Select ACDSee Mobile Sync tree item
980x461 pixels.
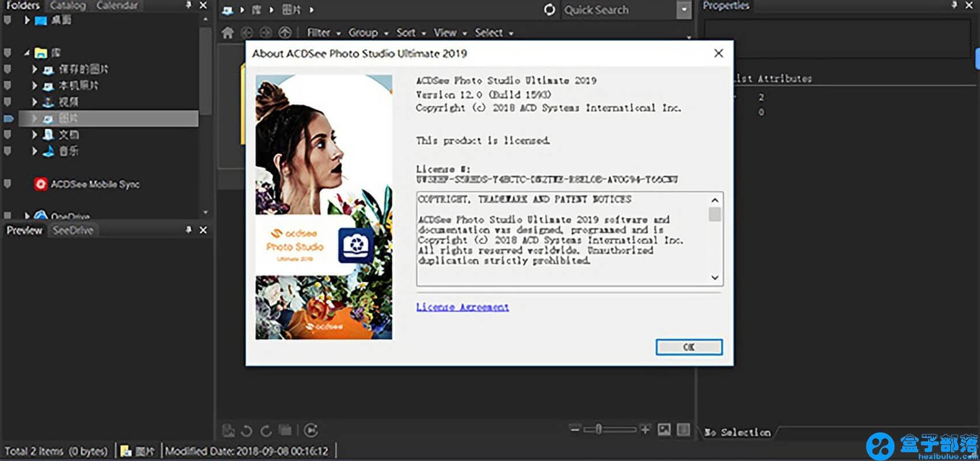coord(95,184)
